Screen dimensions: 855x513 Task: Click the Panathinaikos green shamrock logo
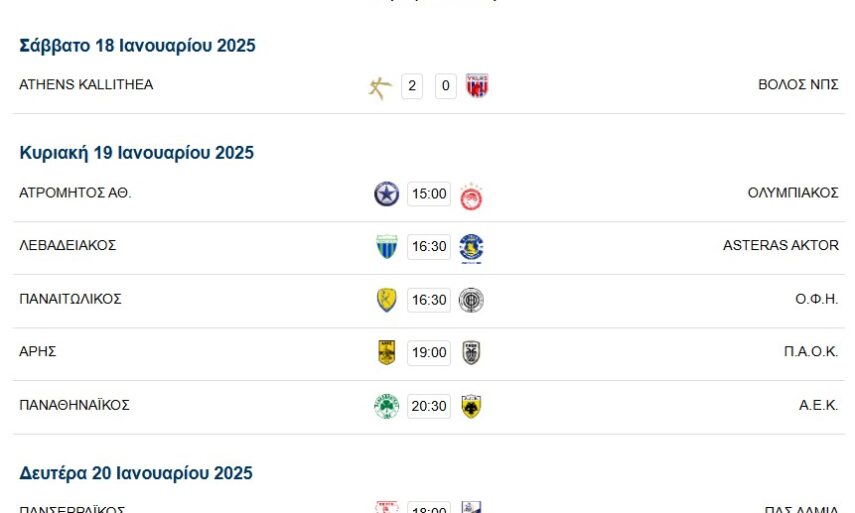[x=386, y=406]
